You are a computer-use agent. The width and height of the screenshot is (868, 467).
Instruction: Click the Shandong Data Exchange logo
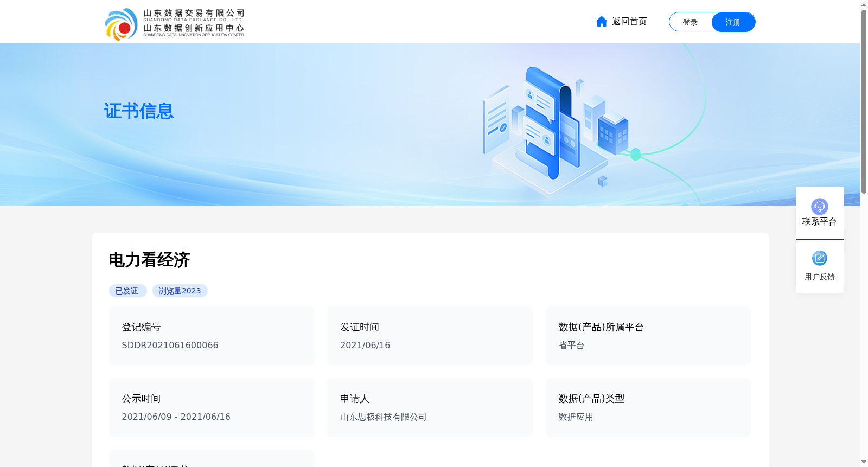pyautogui.click(x=174, y=24)
